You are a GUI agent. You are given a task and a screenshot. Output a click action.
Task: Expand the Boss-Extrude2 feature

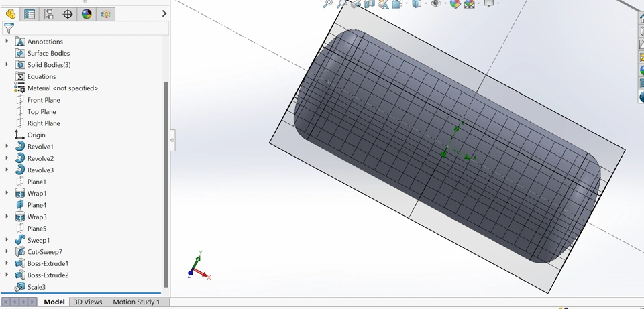tap(7, 275)
